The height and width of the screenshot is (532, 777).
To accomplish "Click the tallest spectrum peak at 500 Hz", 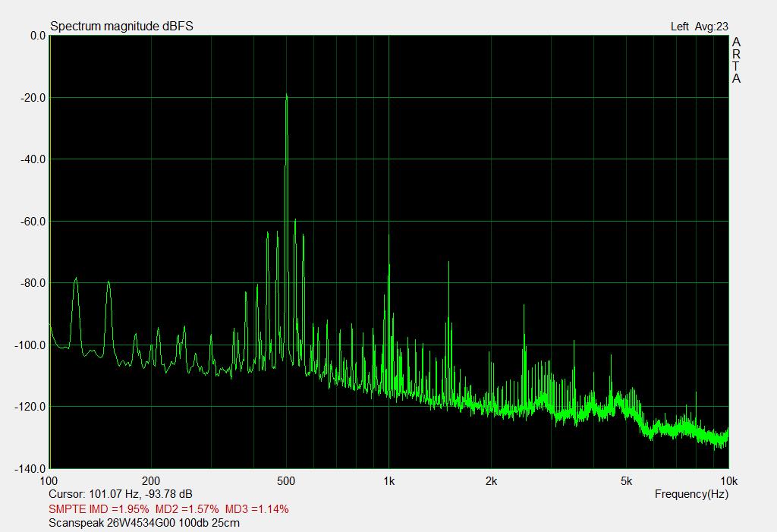I will [x=286, y=96].
